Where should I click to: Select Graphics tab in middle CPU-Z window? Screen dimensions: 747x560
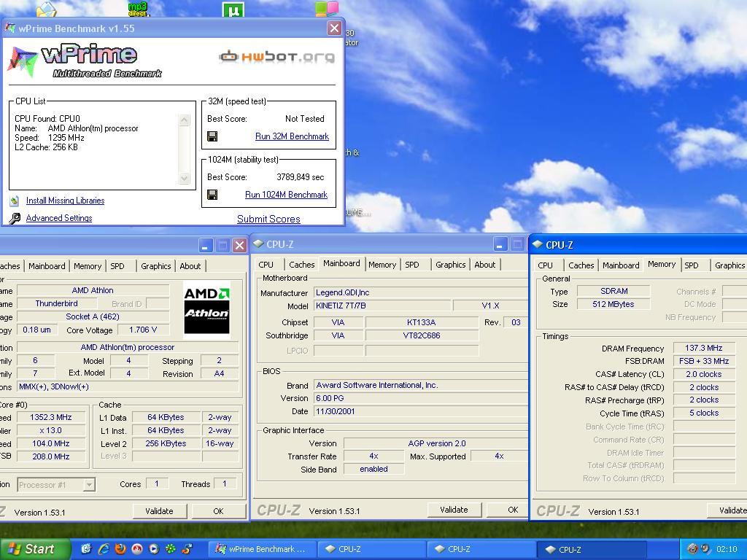451,265
